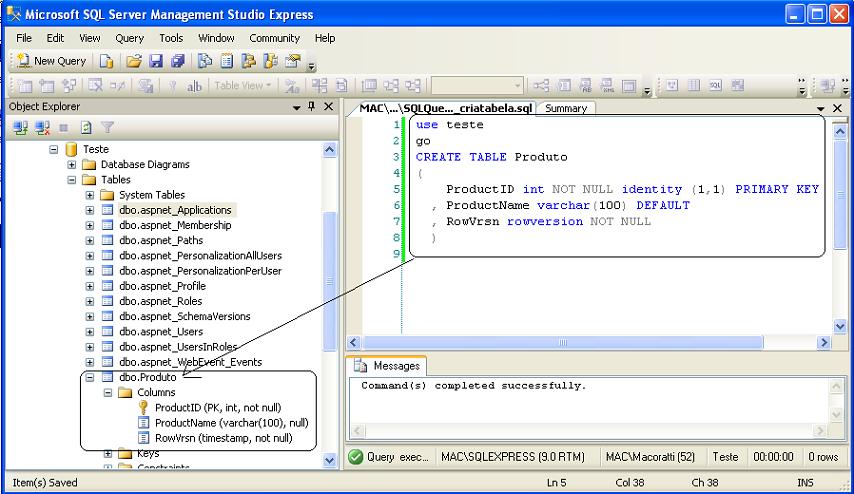Viewport: 854px width, 494px height.
Task: Open the Query menu
Action: pyautogui.click(x=130, y=38)
